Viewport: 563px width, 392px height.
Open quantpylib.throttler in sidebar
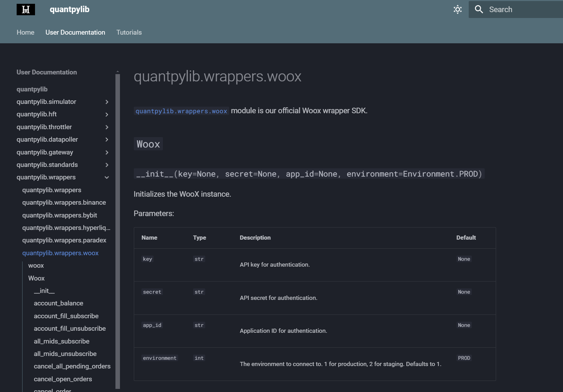(44, 127)
